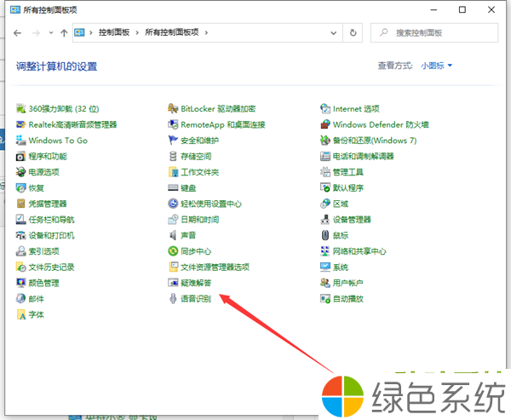Go up one level with up arrow
Viewport: 511px width, 420px height.
pyautogui.click(x=64, y=32)
